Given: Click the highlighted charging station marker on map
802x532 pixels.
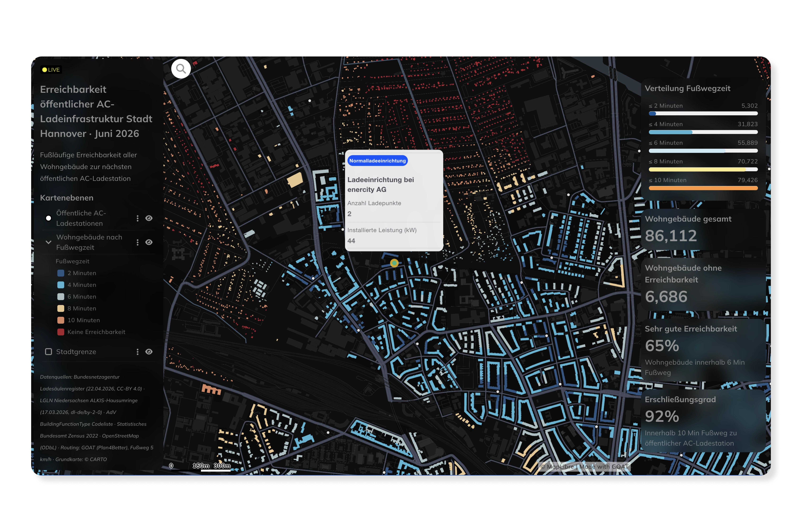Looking at the screenshot, I should pyautogui.click(x=394, y=263).
